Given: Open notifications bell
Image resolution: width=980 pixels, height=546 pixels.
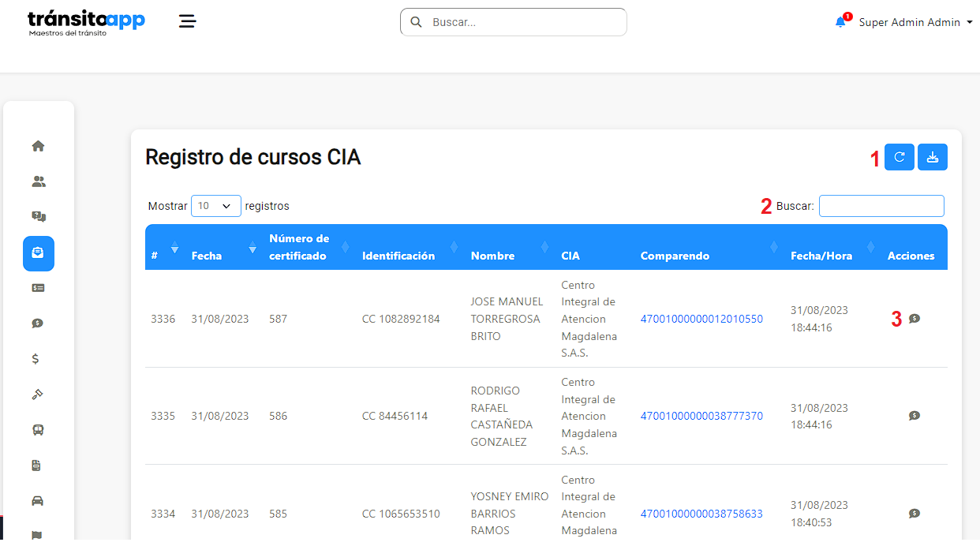Looking at the screenshot, I should pyautogui.click(x=840, y=22).
